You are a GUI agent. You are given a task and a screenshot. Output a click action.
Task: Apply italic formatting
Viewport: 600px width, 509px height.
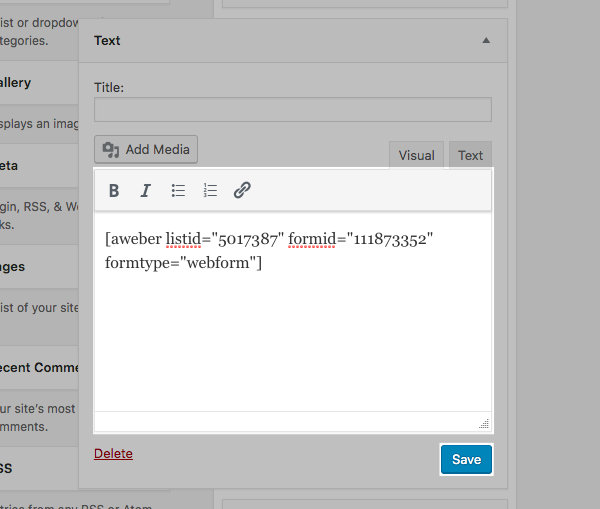145,190
